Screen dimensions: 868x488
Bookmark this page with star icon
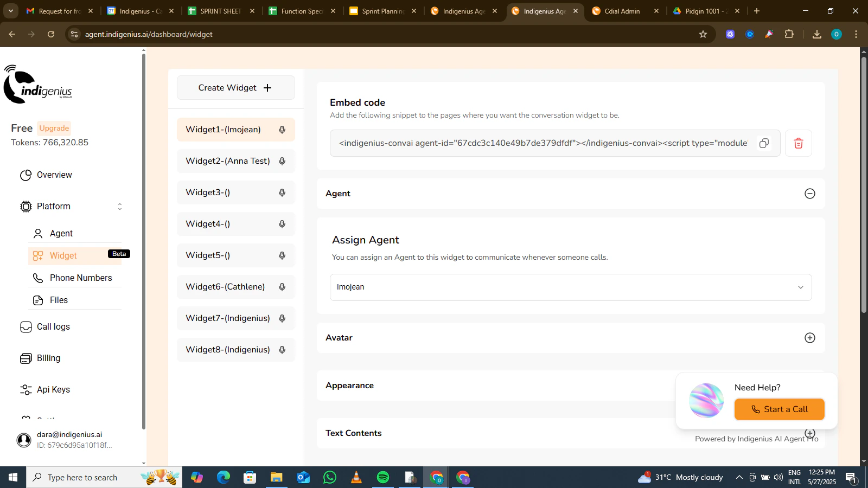703,34
